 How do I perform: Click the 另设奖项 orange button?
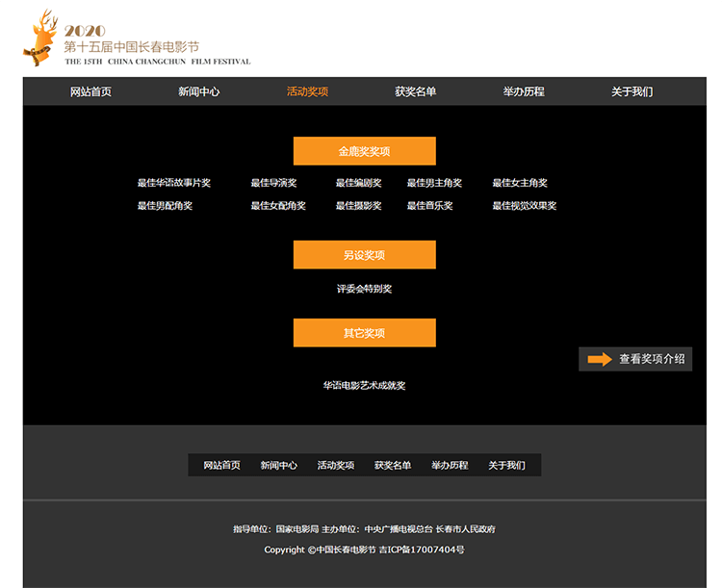pos(364,255)
